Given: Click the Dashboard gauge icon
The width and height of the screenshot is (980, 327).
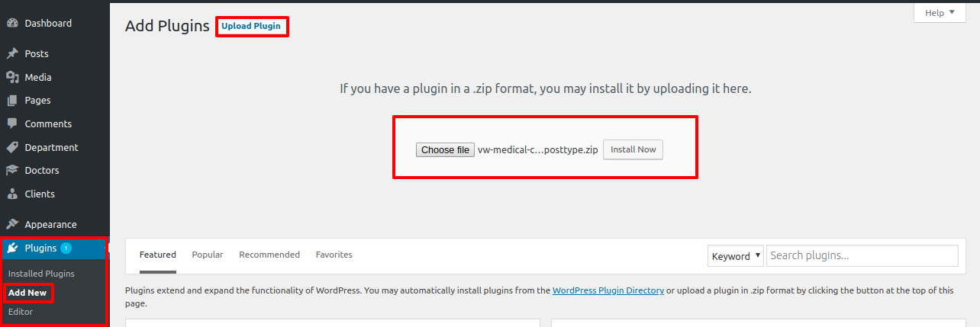Looking at the screenshot, I should (12, 24).
